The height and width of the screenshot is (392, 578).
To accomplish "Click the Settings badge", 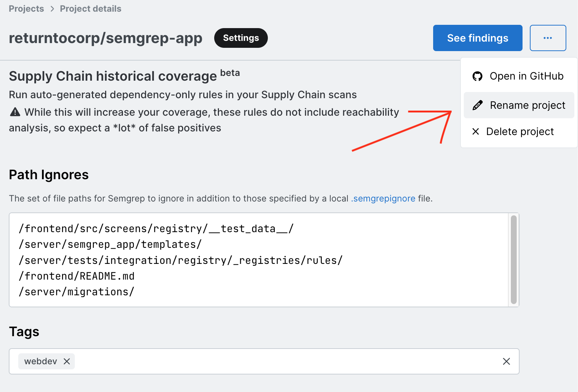I will [x=241, y=38].
